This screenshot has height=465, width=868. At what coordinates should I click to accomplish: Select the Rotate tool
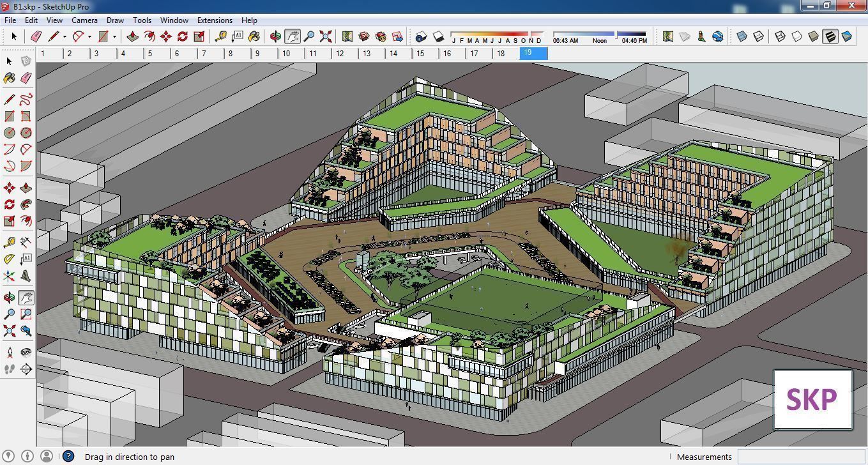[x=181, y=36]
